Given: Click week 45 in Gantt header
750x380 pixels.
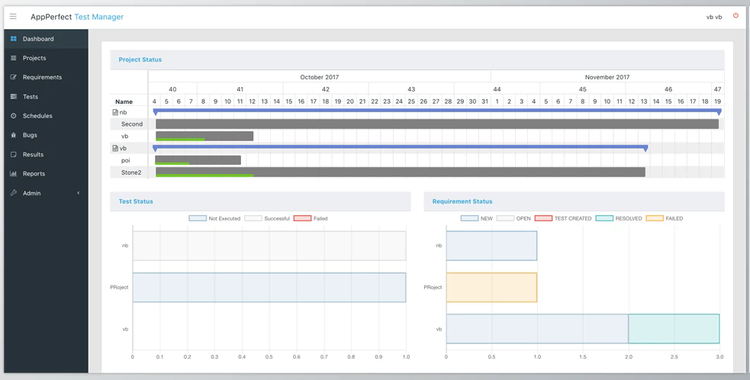Looking at the screenshot, I should coord(583,89).
